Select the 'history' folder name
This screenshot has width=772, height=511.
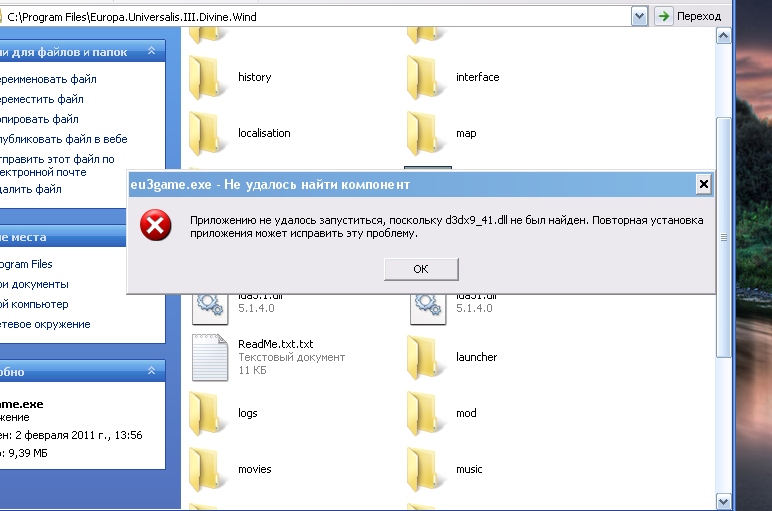point(255,77)
